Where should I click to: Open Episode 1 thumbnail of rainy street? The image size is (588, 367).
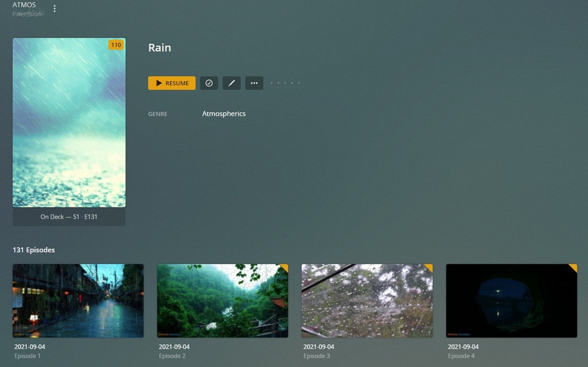(x=78, y=301)
